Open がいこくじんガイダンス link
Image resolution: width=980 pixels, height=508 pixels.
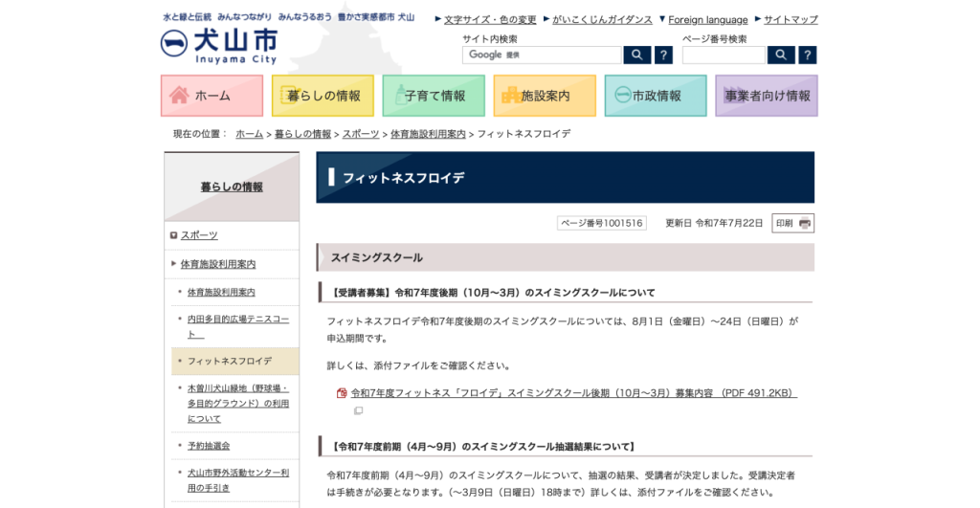[x=602, y=19]
